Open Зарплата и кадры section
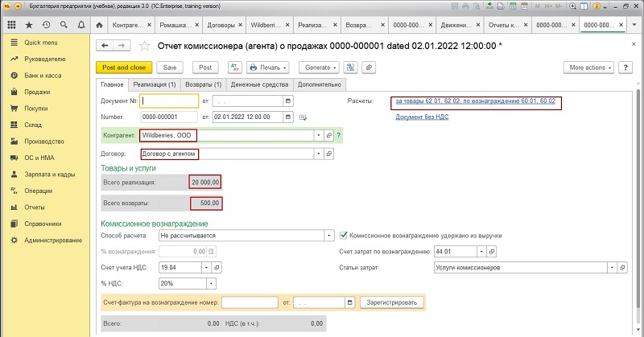 (x=49, y=175)
